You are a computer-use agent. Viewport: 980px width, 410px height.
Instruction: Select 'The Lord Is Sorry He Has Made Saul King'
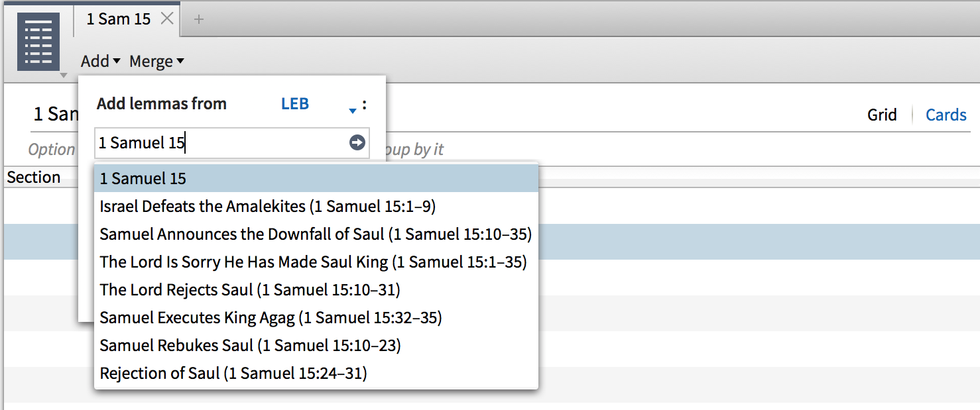313,262
